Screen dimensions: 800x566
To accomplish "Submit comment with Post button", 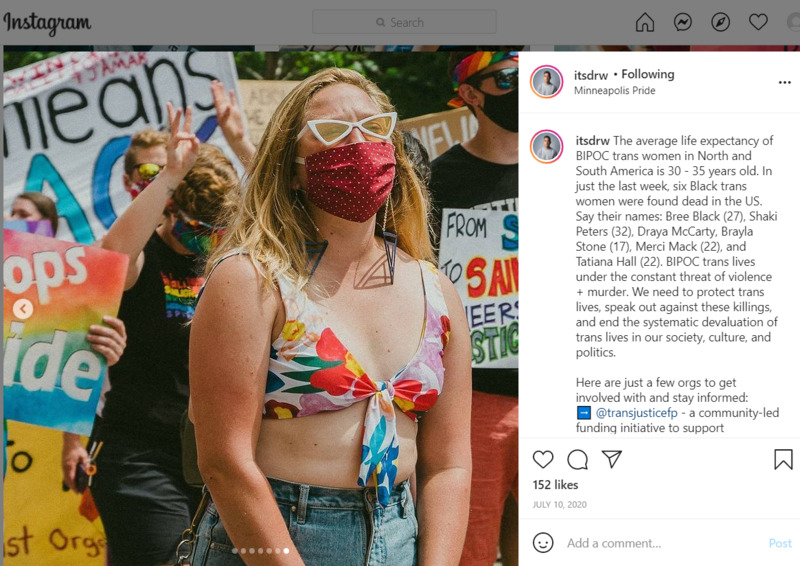I will 780,543.
